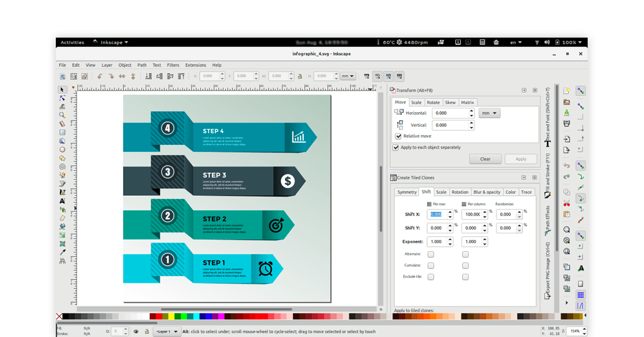Click Raise selection to top icon
Image resolution: width=644 pixels, height=337 pixels.
pos(182,76)
